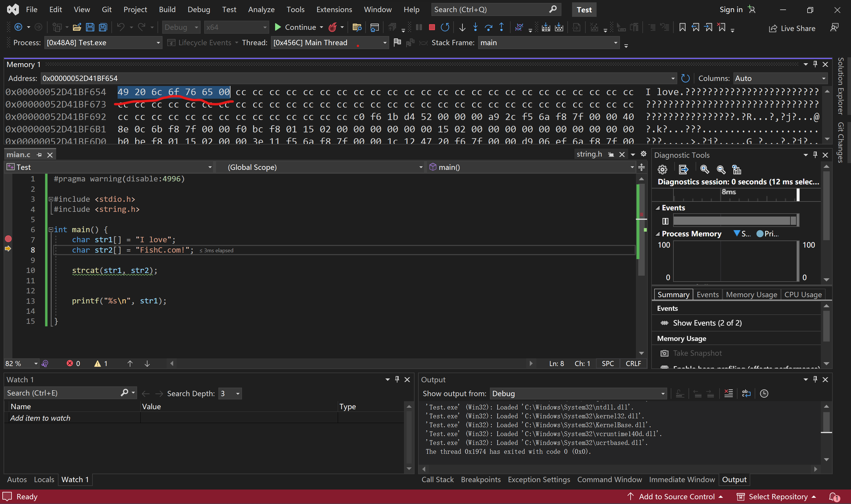Open the Thread dropdown Main Thread
The image size is (851, 504).
[329, 43]
